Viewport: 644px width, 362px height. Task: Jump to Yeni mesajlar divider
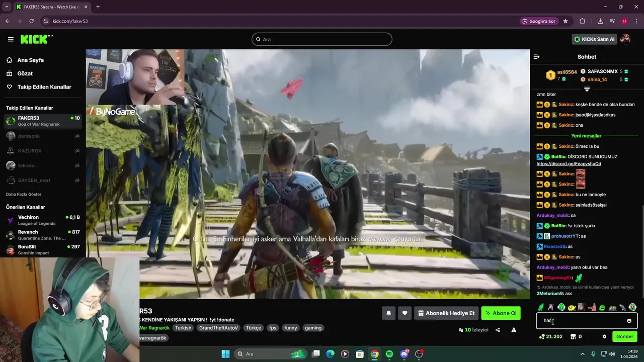tap(586, 136)
